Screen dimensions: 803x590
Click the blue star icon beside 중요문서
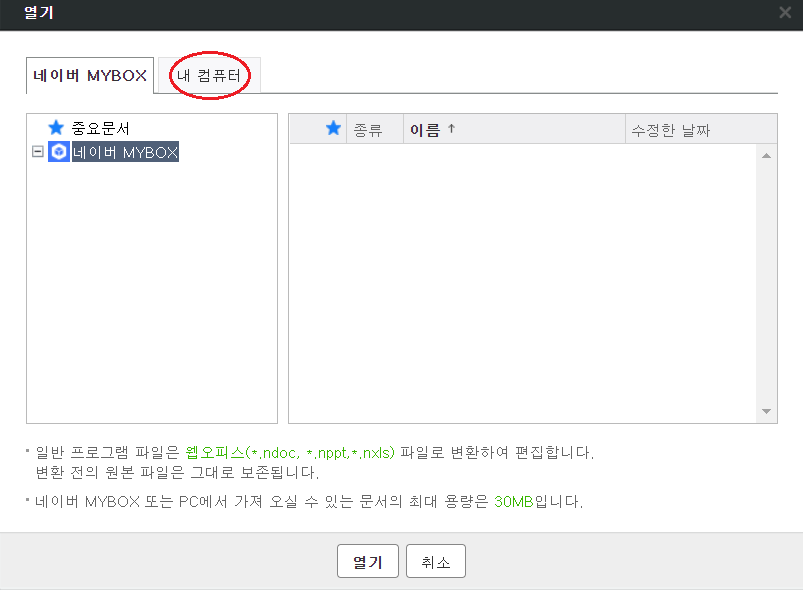[x=56, y=128]
